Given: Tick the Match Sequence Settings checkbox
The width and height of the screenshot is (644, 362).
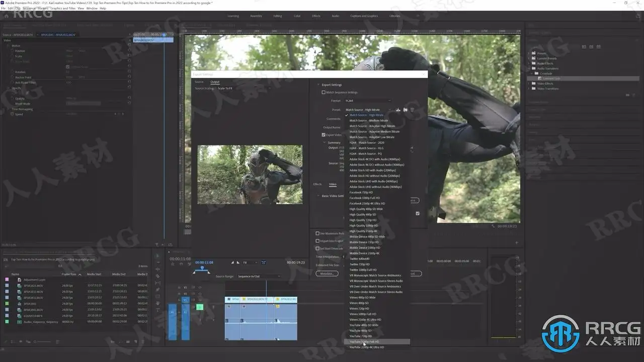Looking at the screenshot, I should [x=324, y=93].
